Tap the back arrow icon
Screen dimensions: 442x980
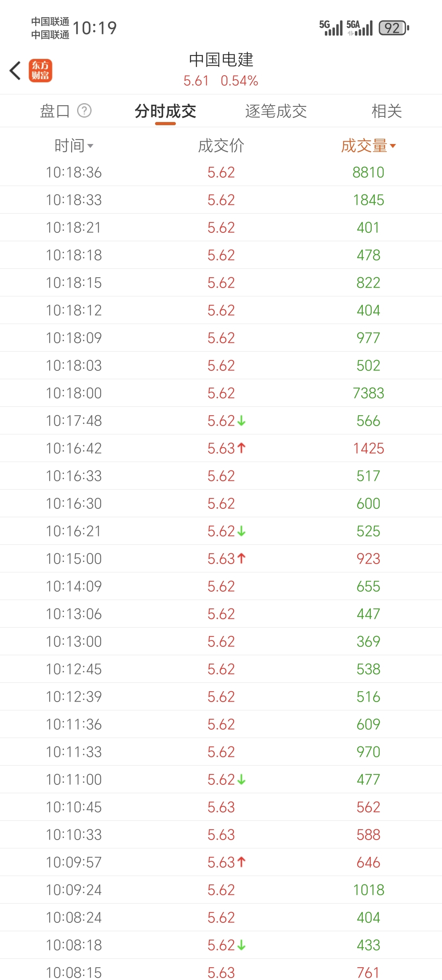(15, 71)
